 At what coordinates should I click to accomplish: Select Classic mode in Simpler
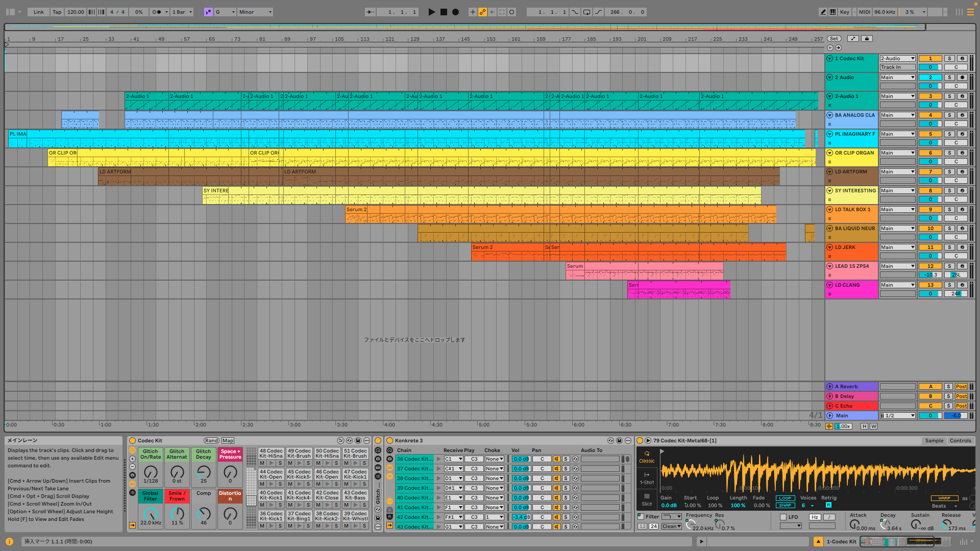coord(647,457)
